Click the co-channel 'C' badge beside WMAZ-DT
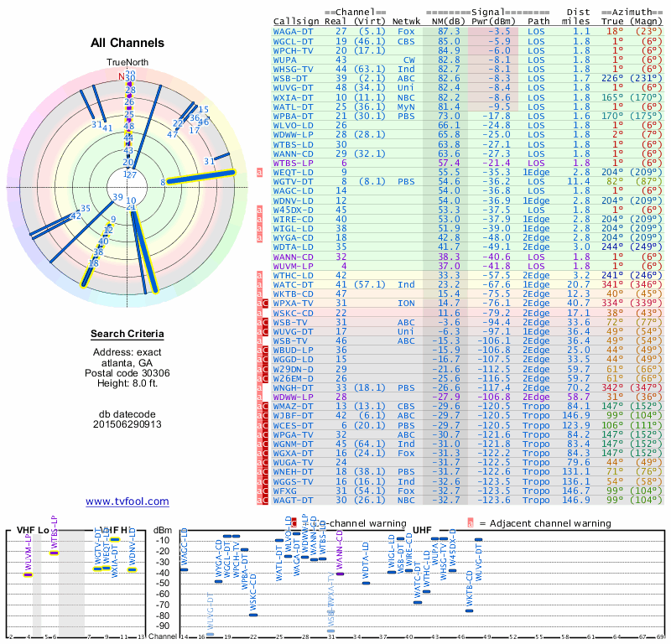 [266, 406]
